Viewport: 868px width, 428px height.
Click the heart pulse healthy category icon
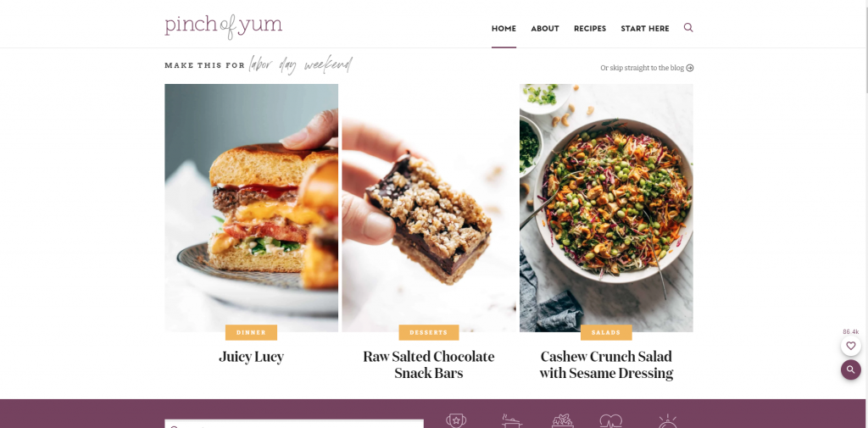pyautogui.click(x=611, y=420)
